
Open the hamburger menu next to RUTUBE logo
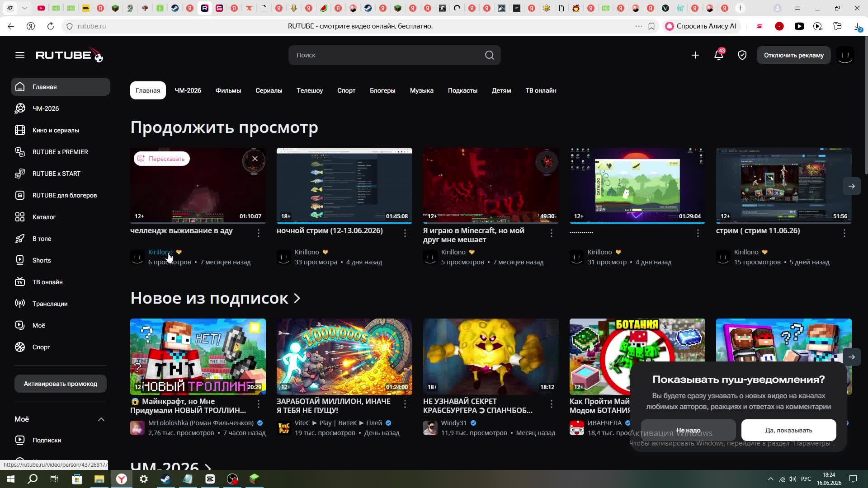point(20,55)
